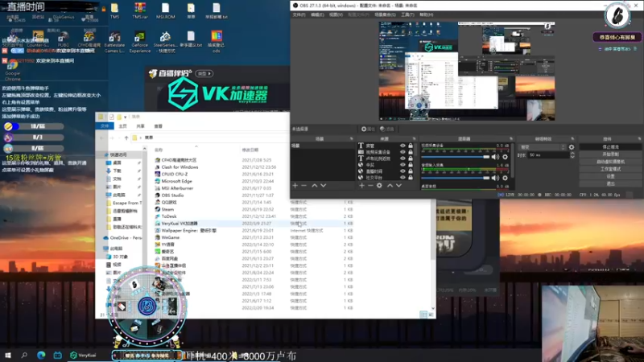Move scene up in OBS Scenes panel
The height and width of the screenshot is (362, 644).
[314, 186]
